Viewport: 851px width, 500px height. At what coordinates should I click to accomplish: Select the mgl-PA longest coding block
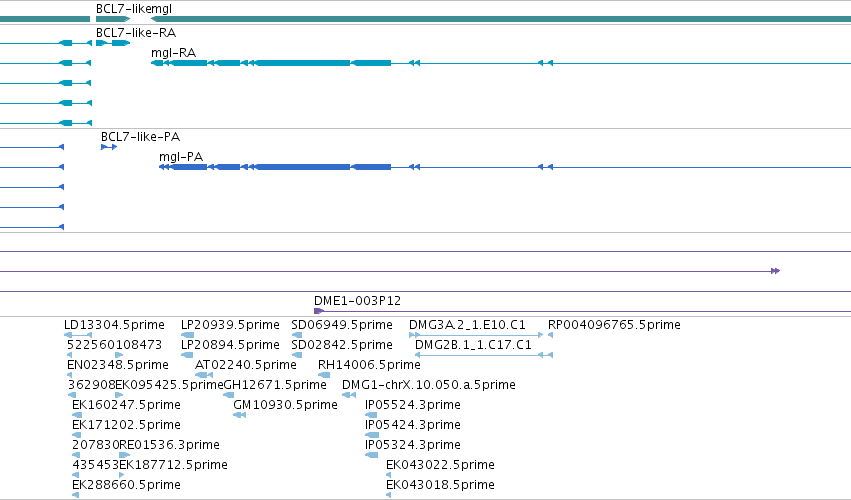point(302,167)
